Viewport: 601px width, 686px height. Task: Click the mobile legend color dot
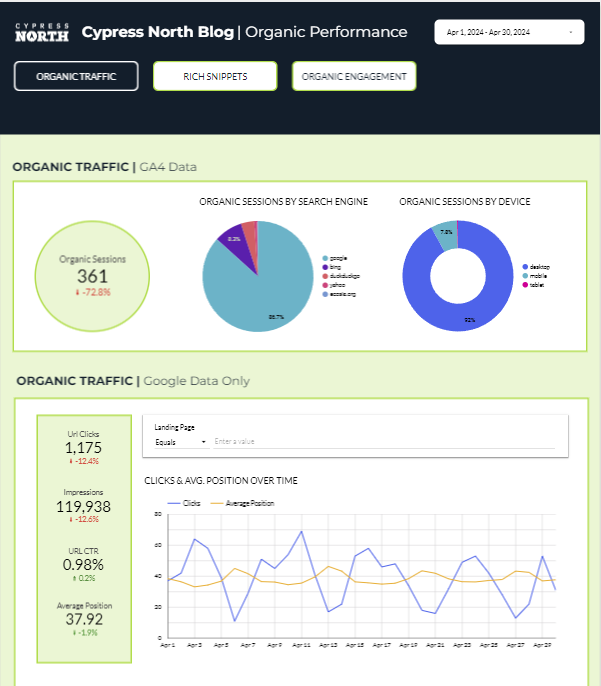(525, 276)
